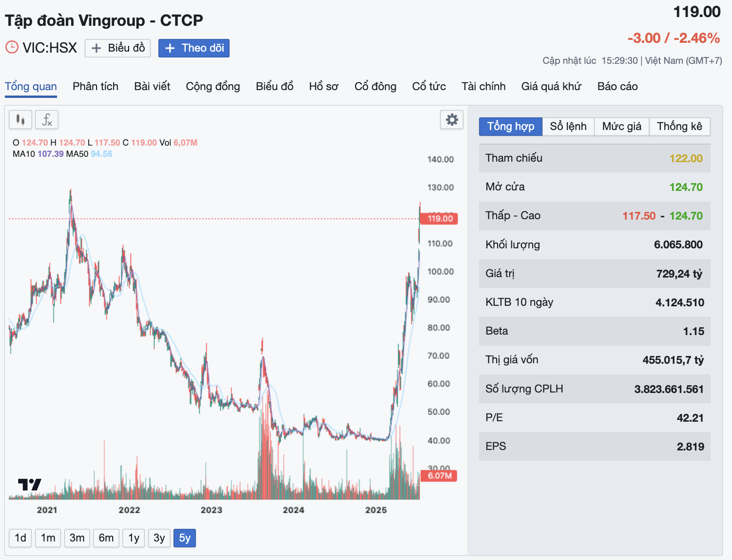Click the price change -3.00 / -2.46%
Viewport: 732px width, 560px height.
(x=674, y=38)
